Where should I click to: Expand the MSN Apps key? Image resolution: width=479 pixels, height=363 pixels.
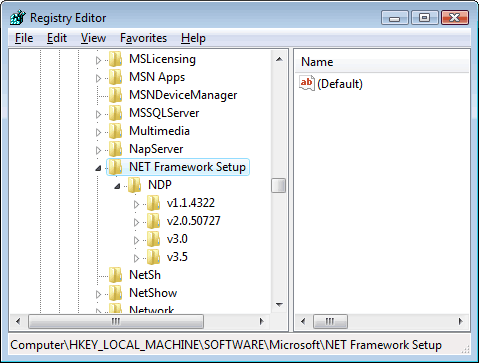(x=98, y=78)
